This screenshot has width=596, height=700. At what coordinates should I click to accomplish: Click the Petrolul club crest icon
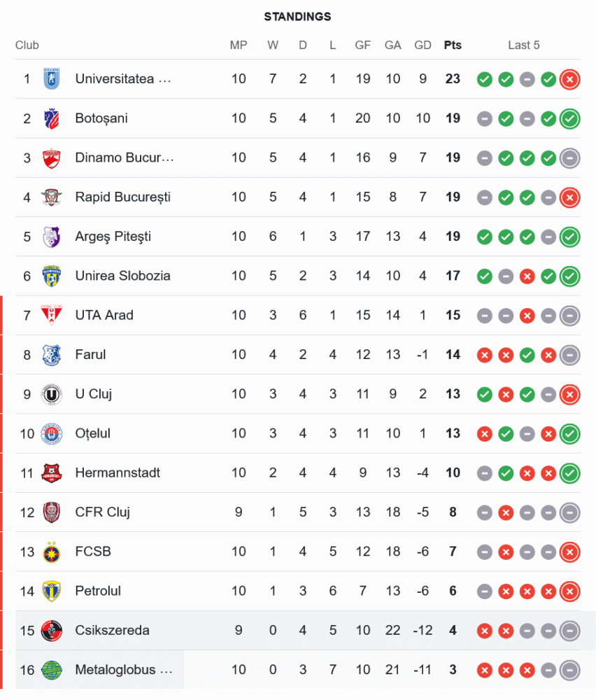pyautogui.click(x=51, y=591)
